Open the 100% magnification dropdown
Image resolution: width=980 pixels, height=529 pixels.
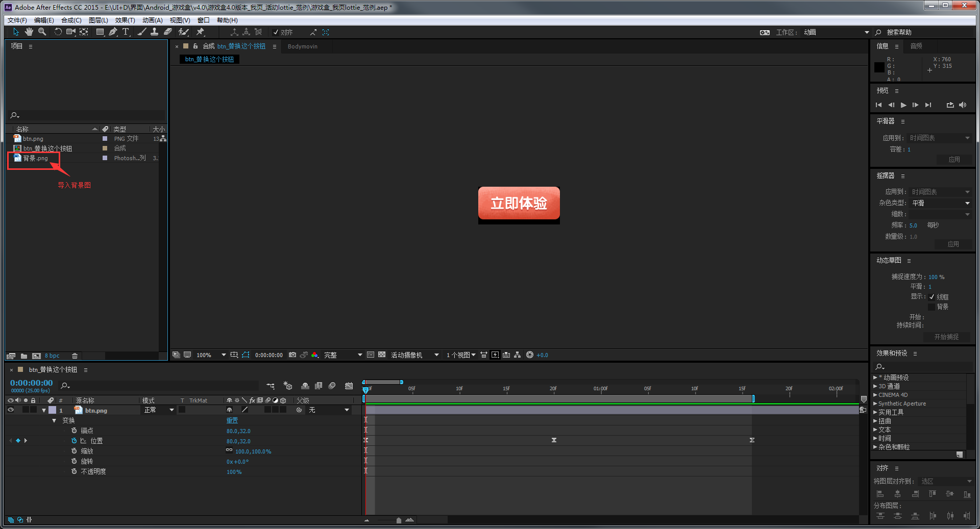click(x=211, y=355)
